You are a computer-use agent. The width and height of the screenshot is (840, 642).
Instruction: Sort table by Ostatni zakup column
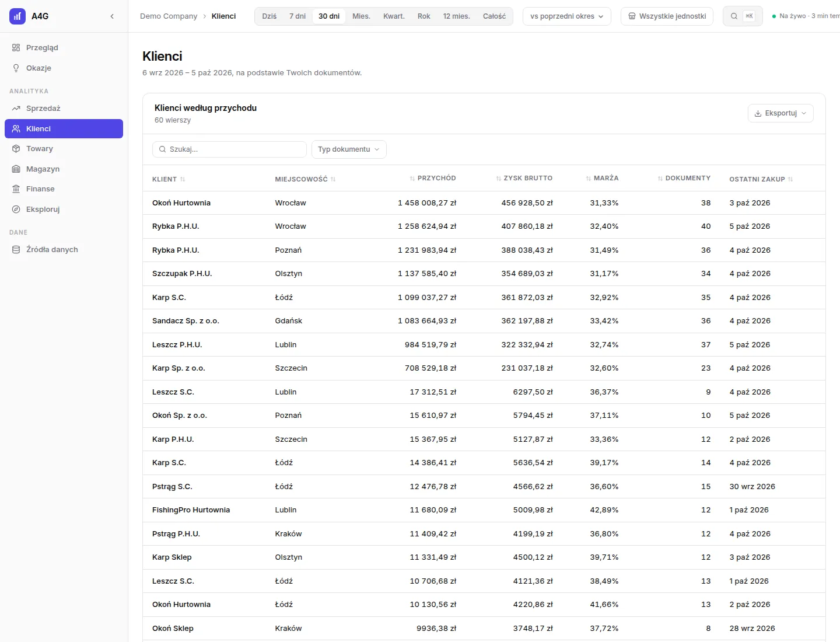761,179
